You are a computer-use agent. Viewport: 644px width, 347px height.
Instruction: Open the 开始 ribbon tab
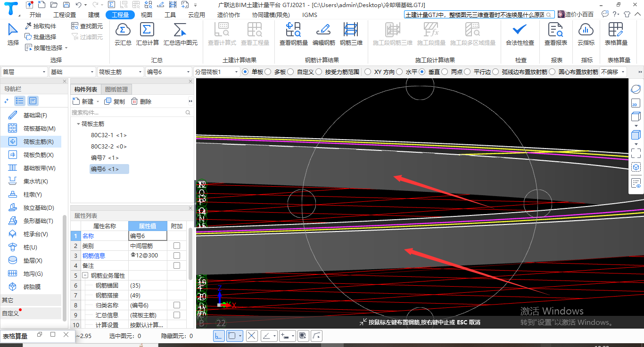[35, 15]
